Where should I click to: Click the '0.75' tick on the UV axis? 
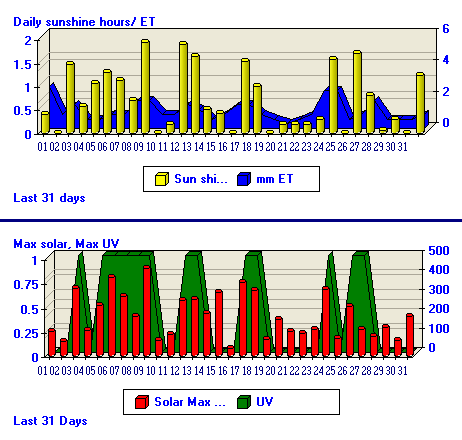(26, 285)
